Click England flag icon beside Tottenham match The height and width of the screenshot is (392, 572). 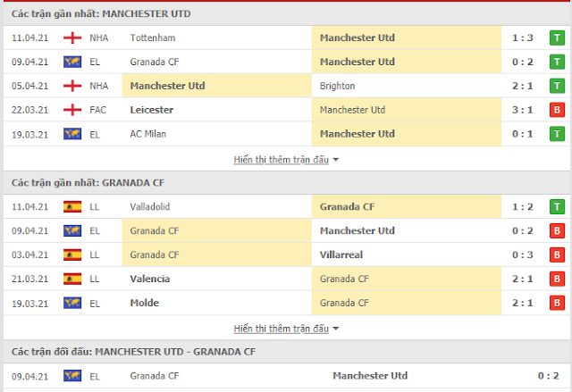point(72,38)
